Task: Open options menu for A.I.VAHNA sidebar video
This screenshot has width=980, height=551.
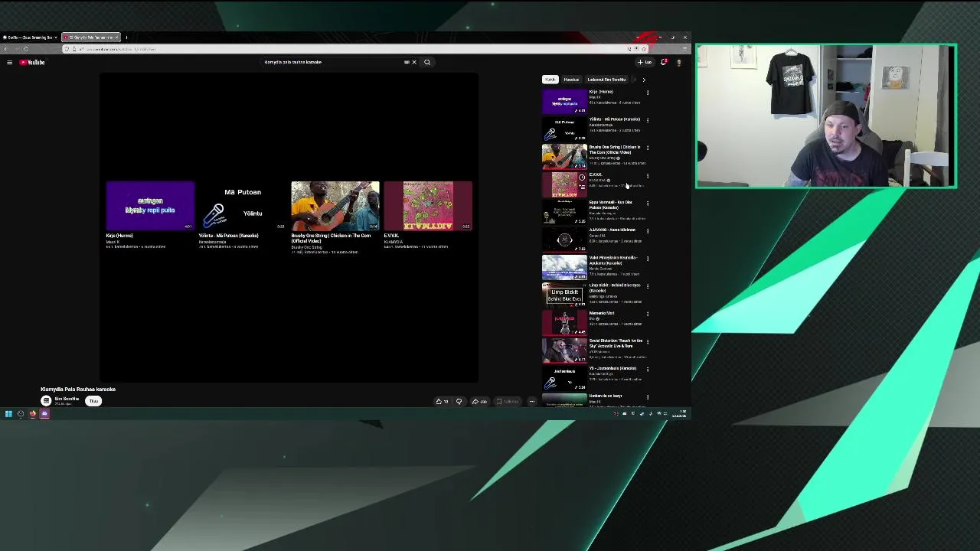Action: 647,230
